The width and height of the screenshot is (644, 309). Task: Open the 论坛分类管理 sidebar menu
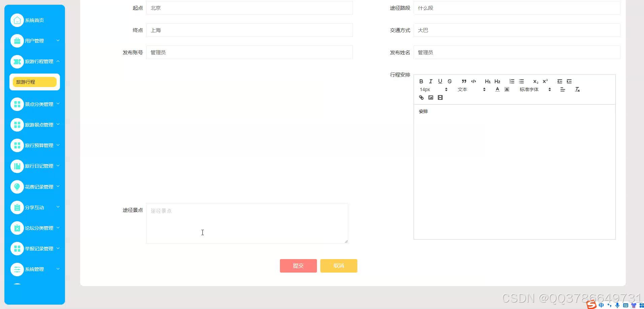(x=35, y=228)
